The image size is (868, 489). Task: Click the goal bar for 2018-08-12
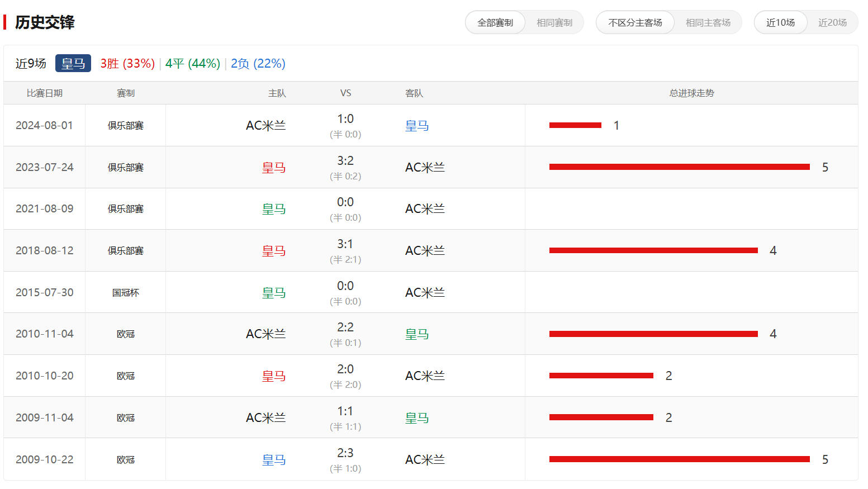(x=653, y=250)
